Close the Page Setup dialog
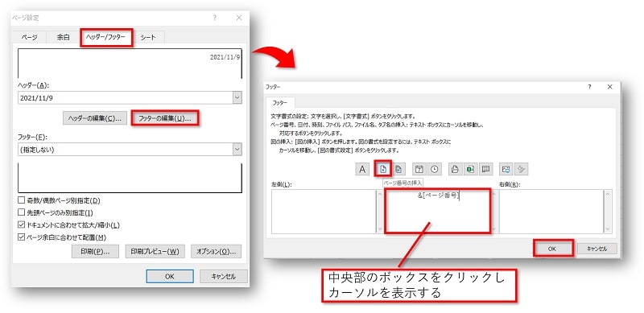The height and width of the screenshot is (313, 644). (x=239, y=18)
